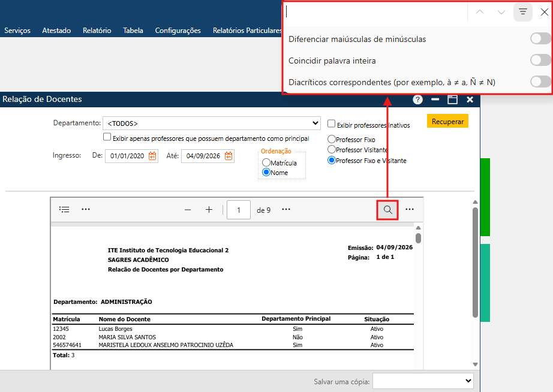Image resolution: width=553 pixels, height=392 pixels.
Task: Close the search panel with X
Action: click(x=544, y=12)
